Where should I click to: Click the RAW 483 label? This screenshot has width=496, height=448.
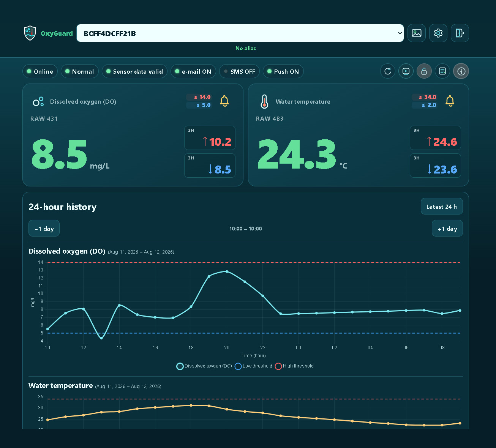tap(270, 118)
